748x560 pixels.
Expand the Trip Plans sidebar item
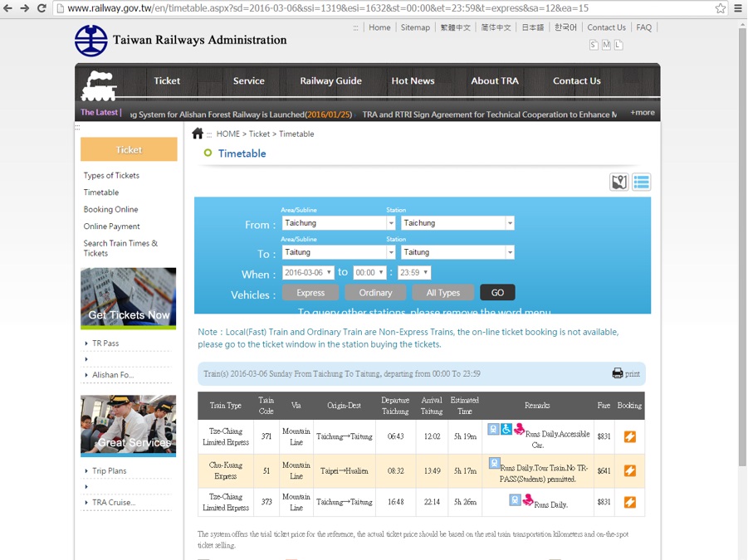point(110,471)
